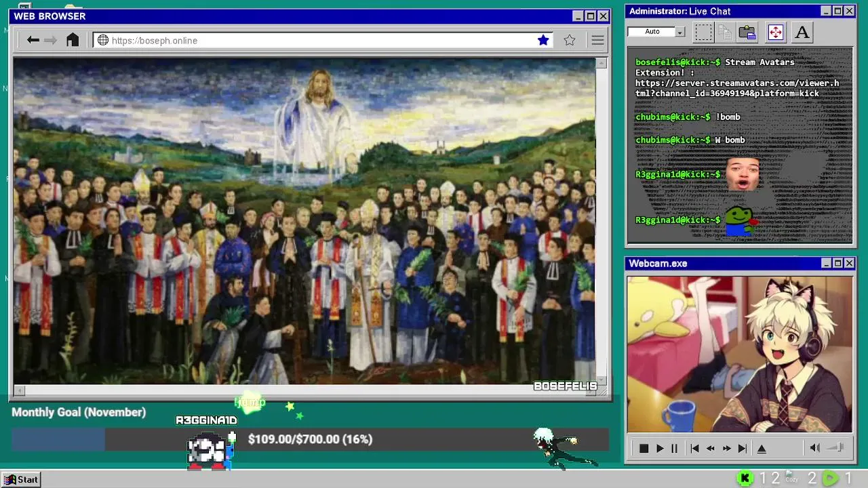
Task: Click the green frog emote in chat
Action: (741, 221)
